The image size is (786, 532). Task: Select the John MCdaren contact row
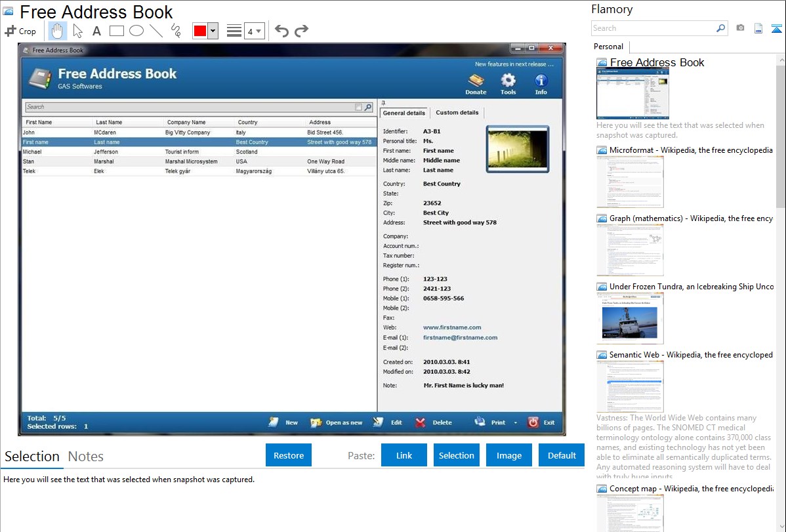tap(199, 133)
